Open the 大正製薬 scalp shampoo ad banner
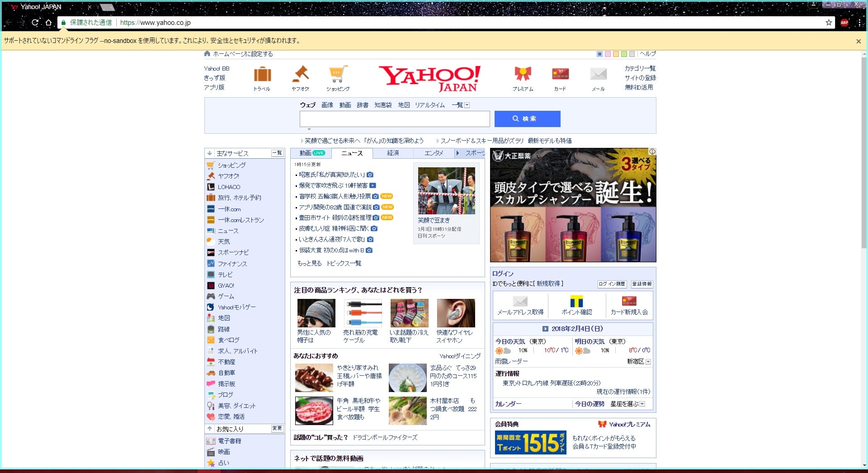Viewport: 868px width, 473px height. [x=573, y=205]
